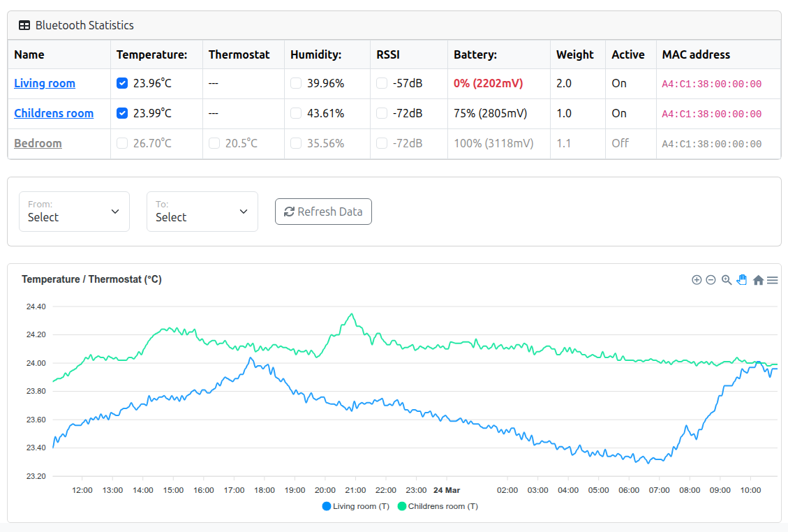The width and height of the screenshot is (788, 532).
Task: Uncheck Living room temperature checkbox
Action: [x=122, y=83]
